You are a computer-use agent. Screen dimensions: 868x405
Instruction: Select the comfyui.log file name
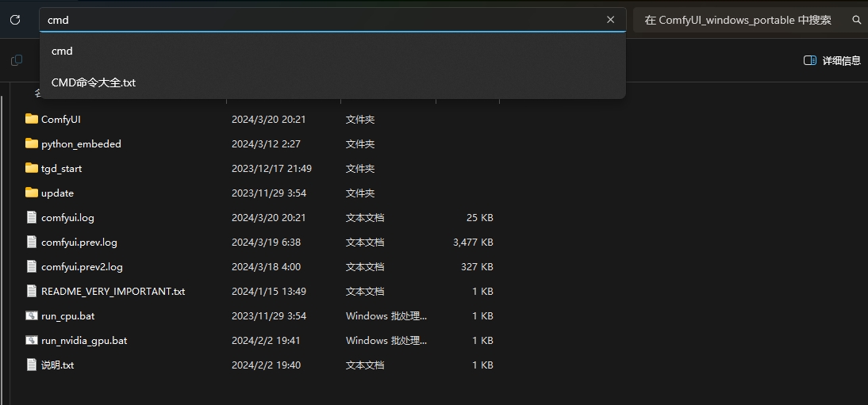coord(67,217)
